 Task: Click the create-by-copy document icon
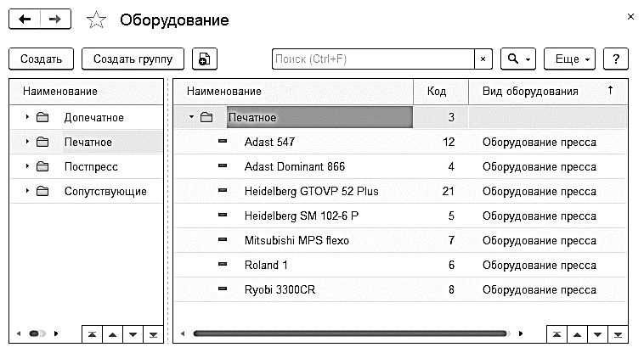coord(205,59)
